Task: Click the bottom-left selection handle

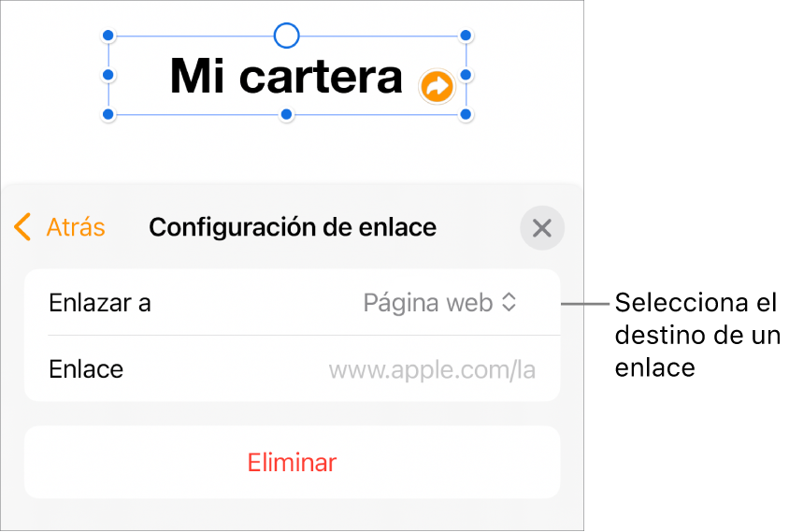Action: pos(108,115)
